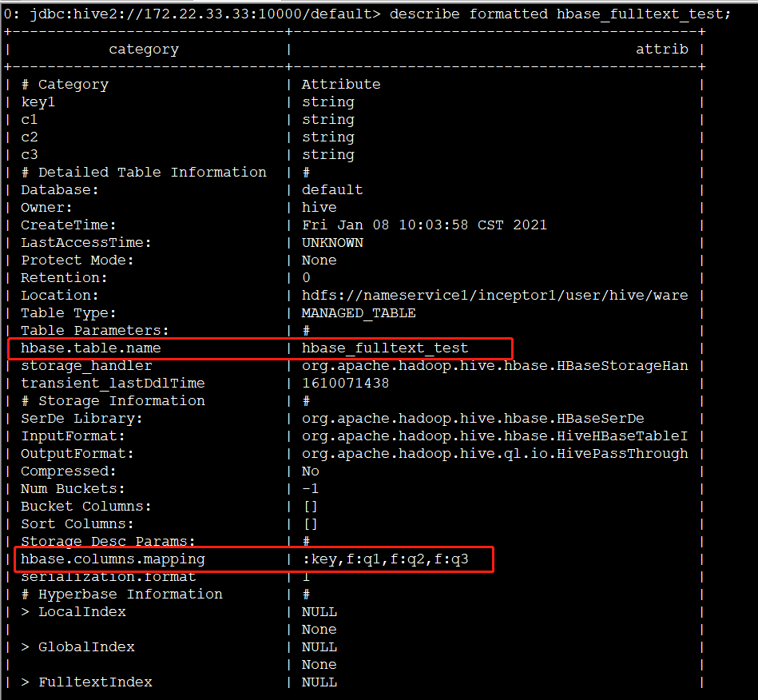Click the '> LocalIndex' entry
This screenshot has height=700, width=758.
click(73, 612)
